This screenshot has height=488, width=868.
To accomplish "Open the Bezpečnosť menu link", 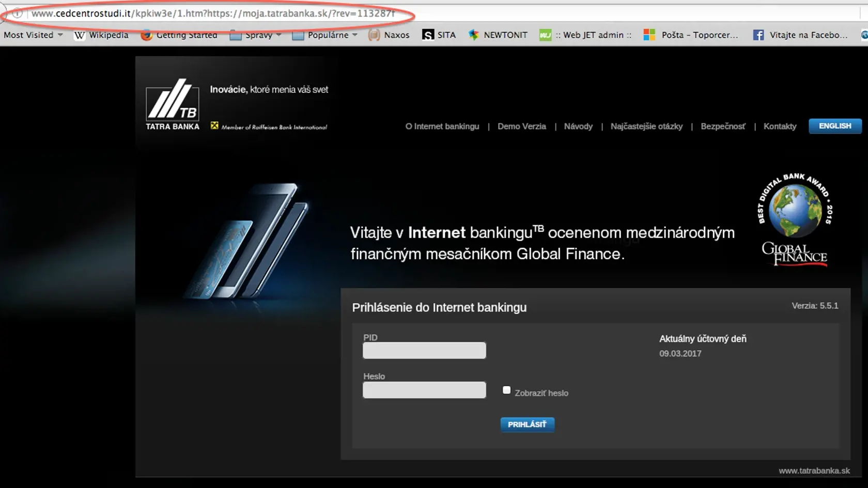I will coord(723,126).
